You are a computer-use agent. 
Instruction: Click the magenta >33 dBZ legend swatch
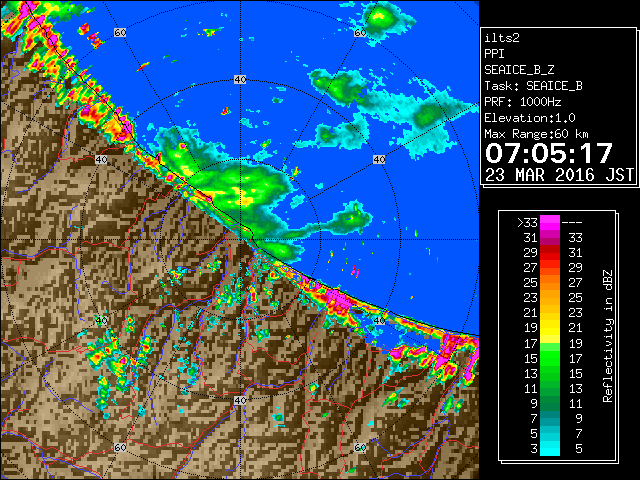coord(550,222)
